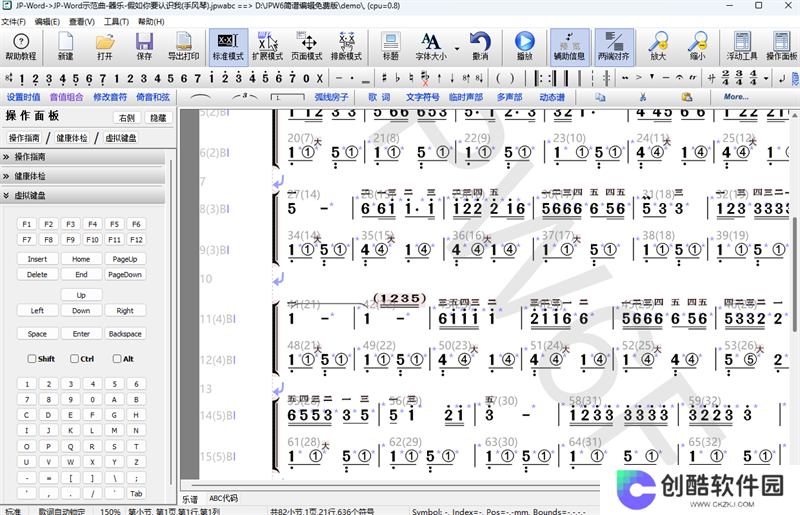
Task: Collapse the 虚拟键盘 section
Action: (x=83, y=195)
